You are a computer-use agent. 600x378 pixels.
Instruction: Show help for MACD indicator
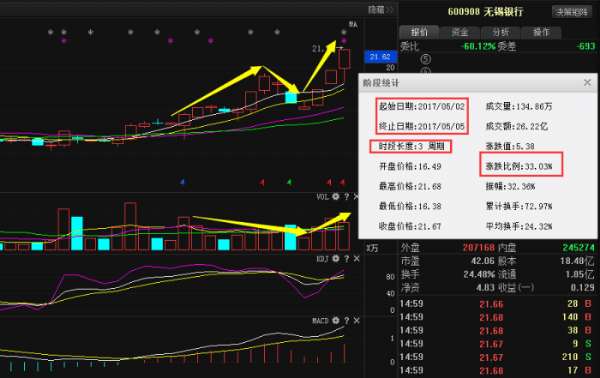point(347,321)
